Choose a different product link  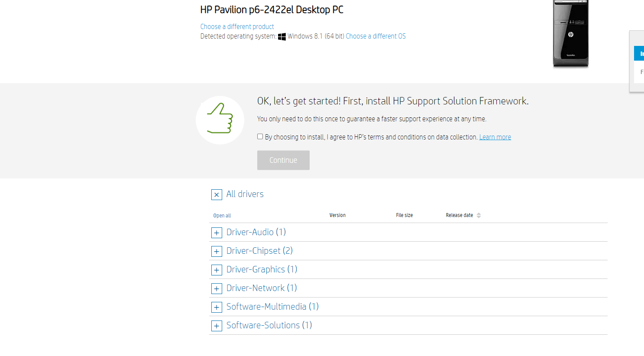pos(237,27)
